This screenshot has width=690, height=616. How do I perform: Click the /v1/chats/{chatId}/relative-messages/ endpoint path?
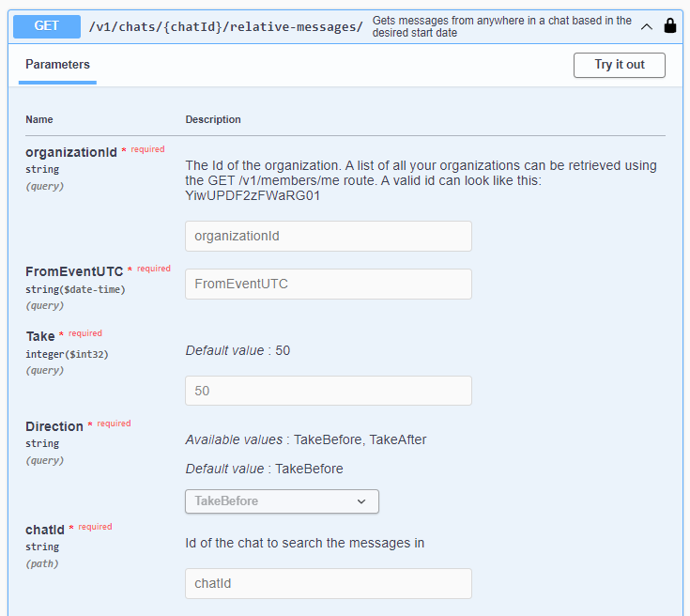tap(225, 26)
